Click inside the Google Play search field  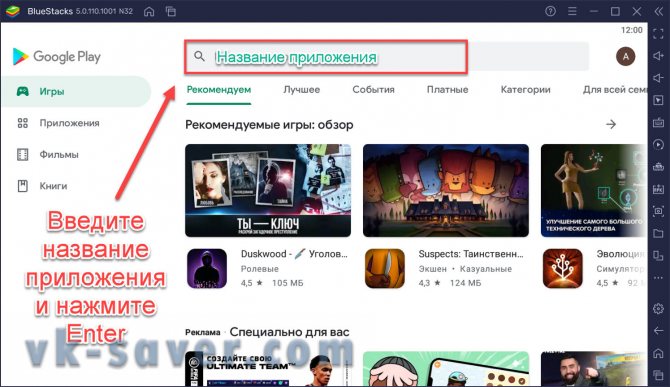click(387, 56)
